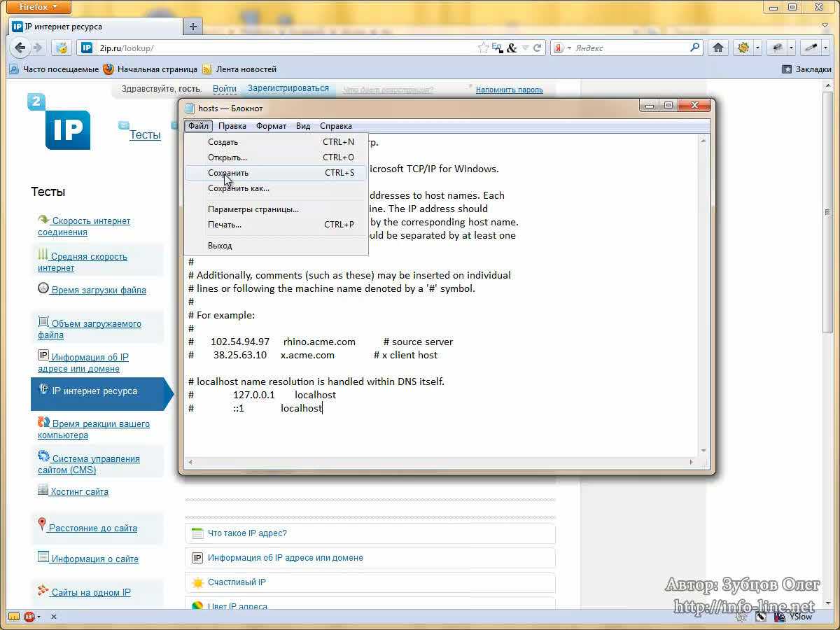
Task: Click the search magnifier in Яндекс box
Action: click(x=694, y=48)
